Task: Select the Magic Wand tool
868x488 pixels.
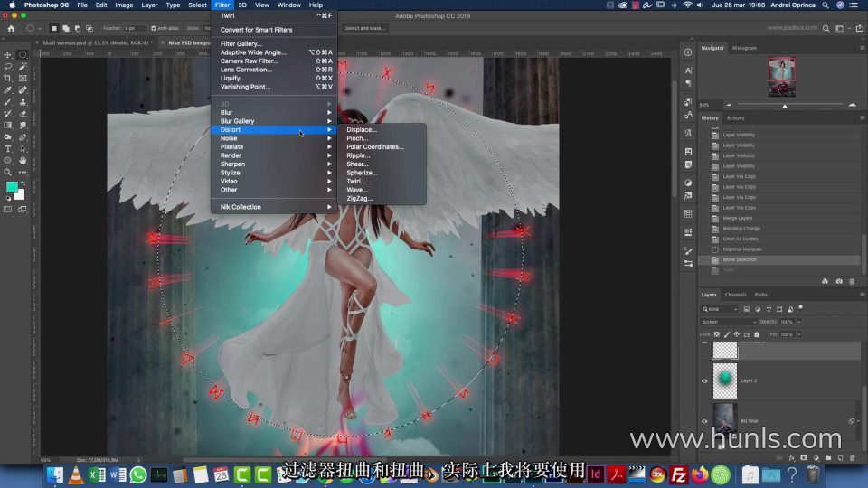Action: coord(23,66)
